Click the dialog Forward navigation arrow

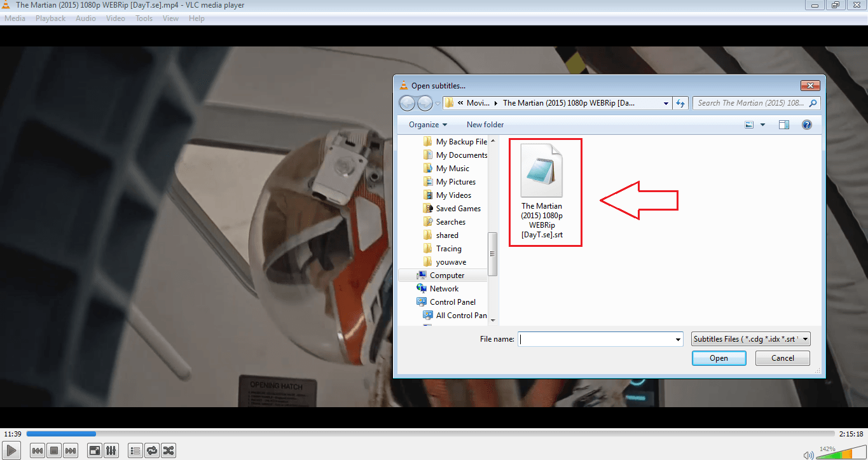point(425,103)
